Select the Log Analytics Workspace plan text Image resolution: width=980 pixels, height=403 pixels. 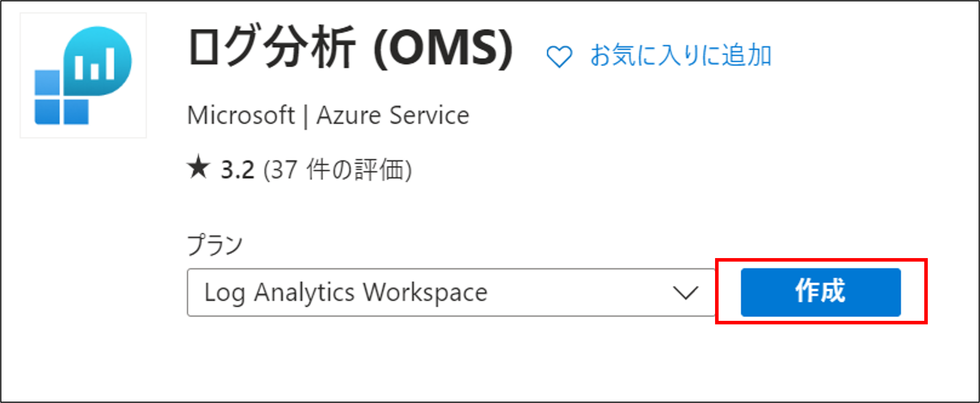(346, 293)
